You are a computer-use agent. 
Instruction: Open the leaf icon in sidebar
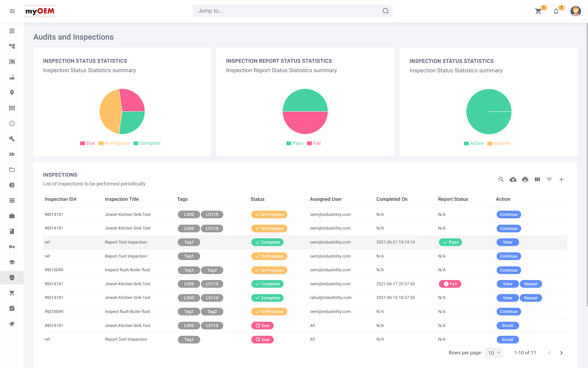tap(12, 324)
